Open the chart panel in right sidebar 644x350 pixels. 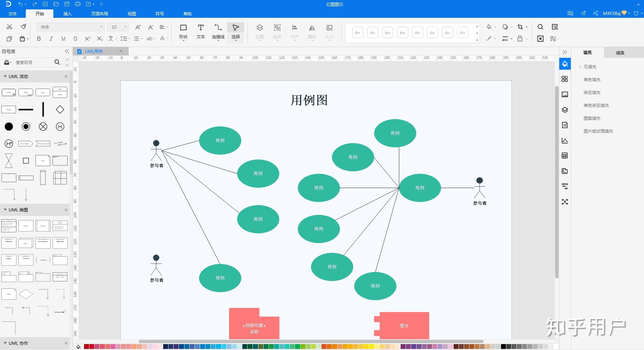pyautogui.click(x=565, y=140)
